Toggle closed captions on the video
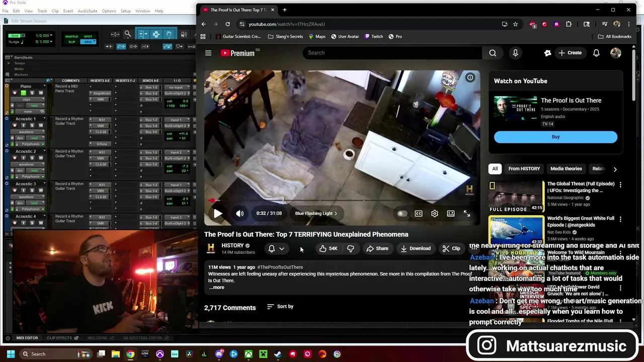 (419, 213)
